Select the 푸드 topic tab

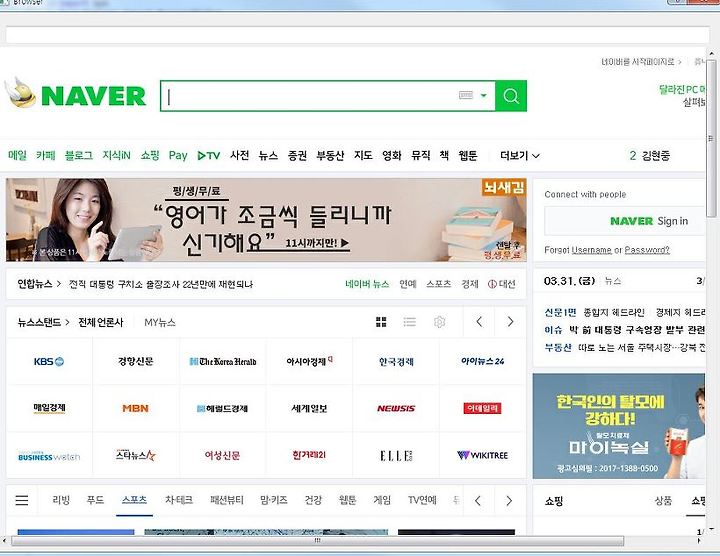96,500
